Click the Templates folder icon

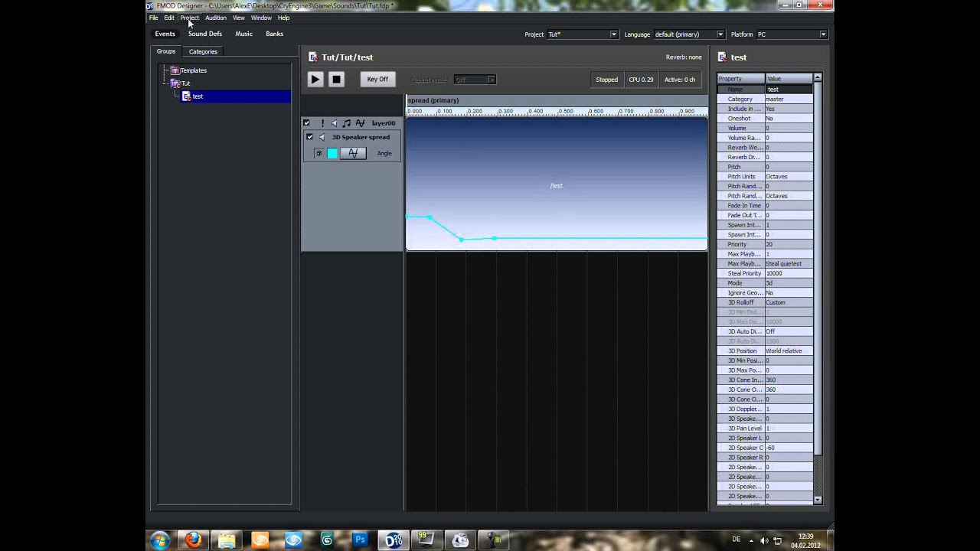pos(175,70)
